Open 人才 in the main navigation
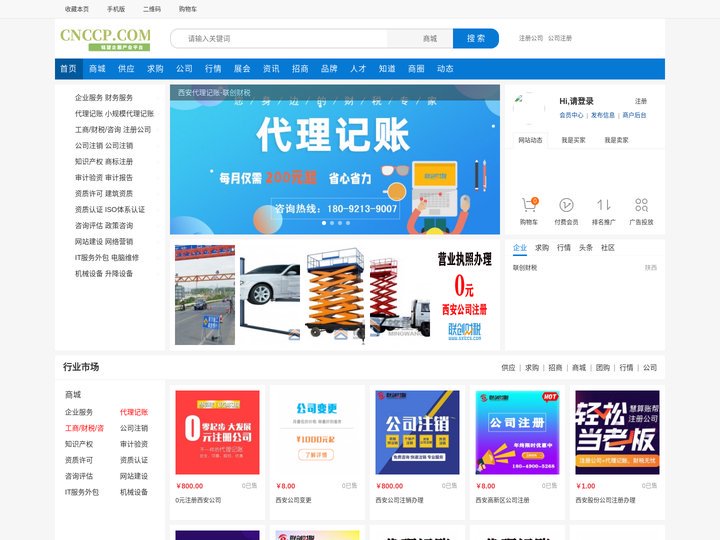Image resolution: width=720 pixels, height=540 pixels. [x=358, y=69]
